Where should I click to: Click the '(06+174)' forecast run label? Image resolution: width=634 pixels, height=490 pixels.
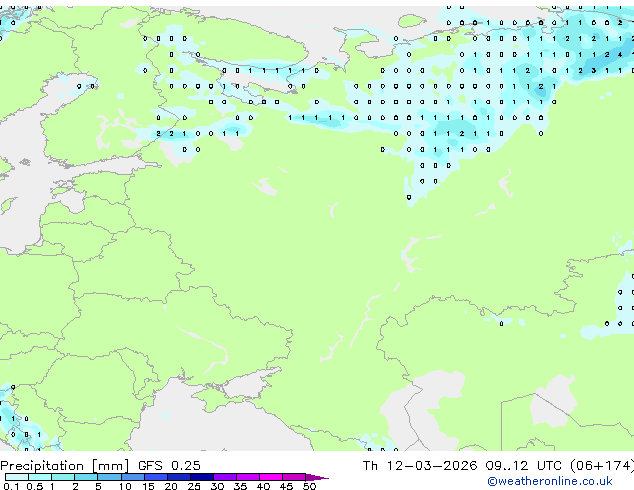[602, 466]
